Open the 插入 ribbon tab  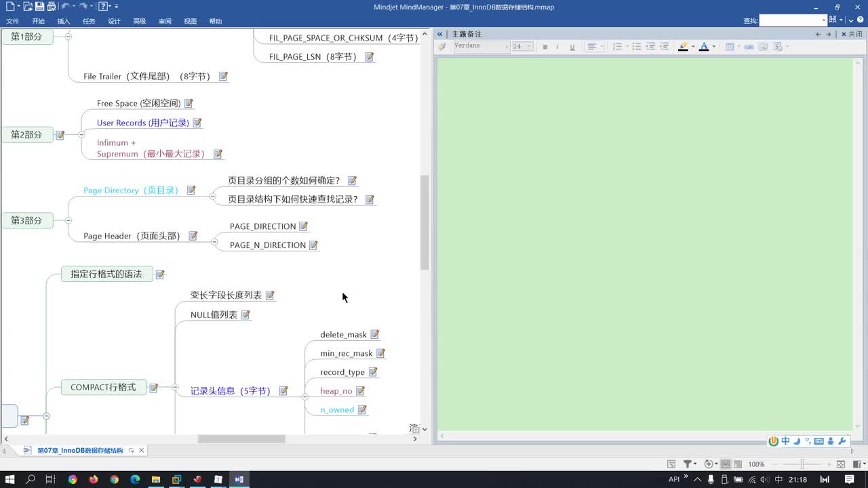coord(64,22)
